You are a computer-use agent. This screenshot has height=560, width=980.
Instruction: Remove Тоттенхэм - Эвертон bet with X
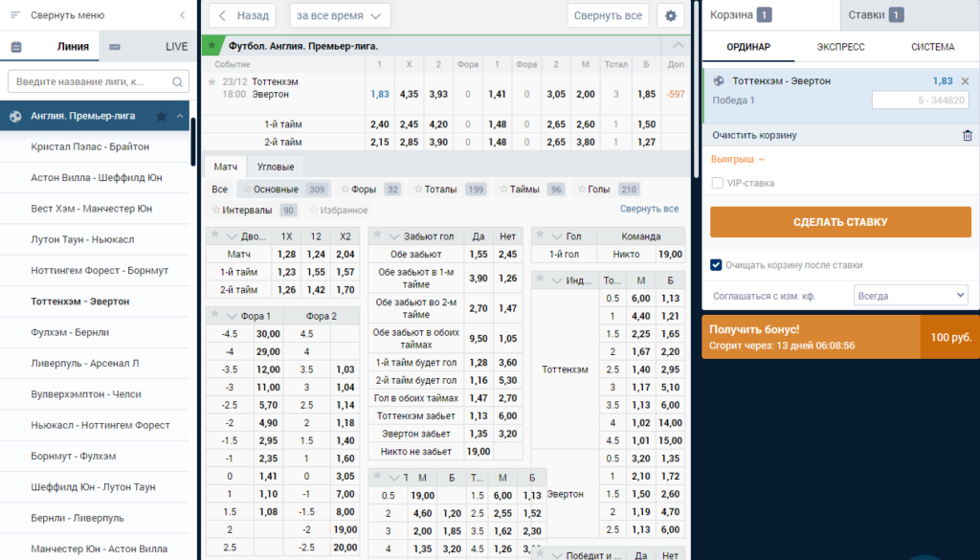pos(965,81)
